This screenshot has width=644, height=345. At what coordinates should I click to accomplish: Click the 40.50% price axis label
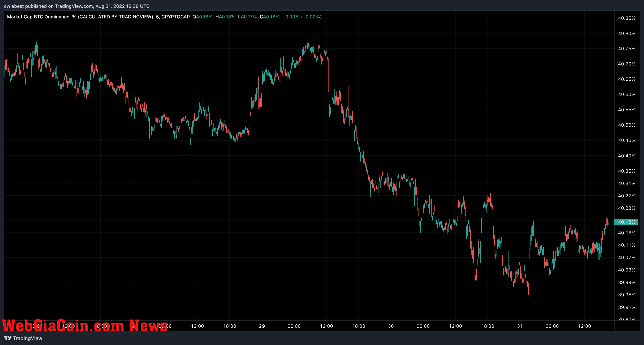(x=627, y=125)
